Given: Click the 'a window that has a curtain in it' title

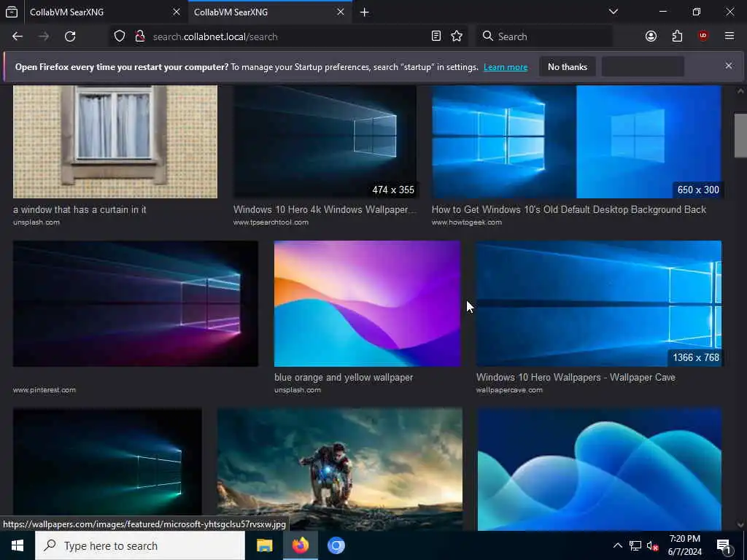Looking at the screenshot, I should [80, 209].
